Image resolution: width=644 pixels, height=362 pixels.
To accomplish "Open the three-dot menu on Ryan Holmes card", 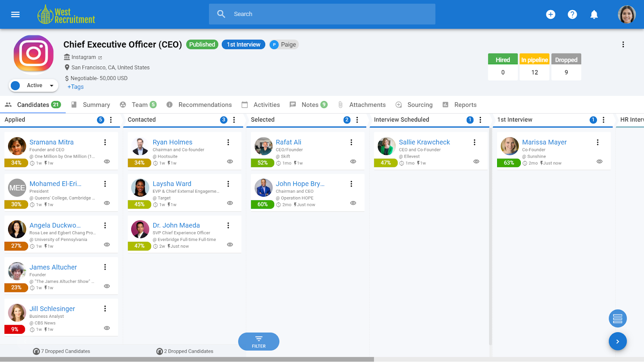I will click(228, 142).
